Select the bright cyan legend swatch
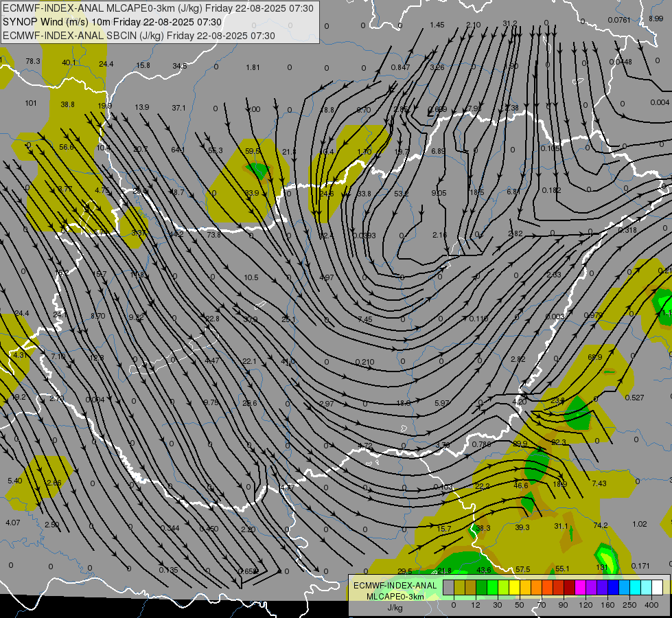672x618 pixels. pos(636,588)
